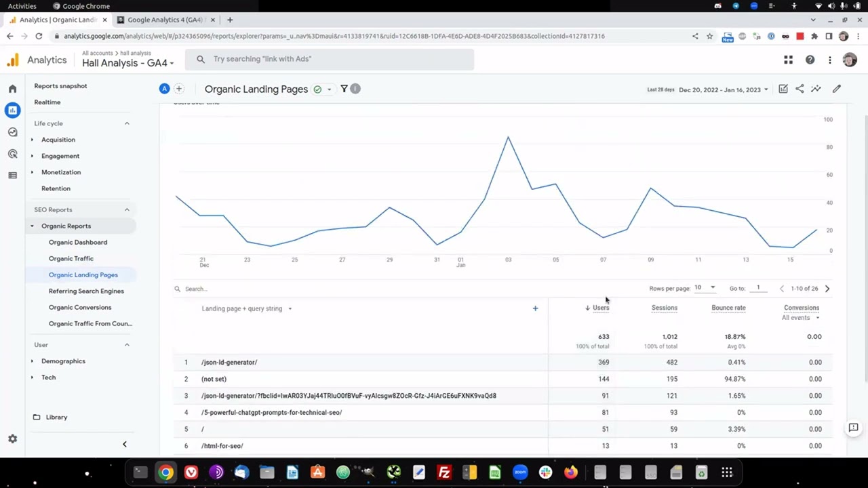This screenshot has height=488, width=868.
Task: Show applications grid in the dock
Action: pyautogui.click(x=726, y=472)
